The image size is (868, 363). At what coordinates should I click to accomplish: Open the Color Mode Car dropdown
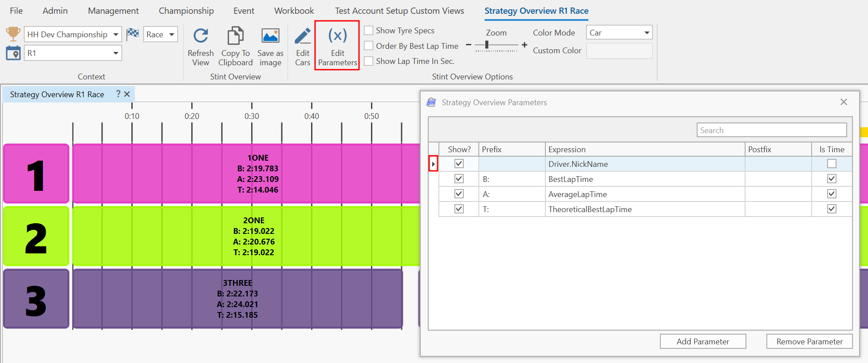pos(647,33)
